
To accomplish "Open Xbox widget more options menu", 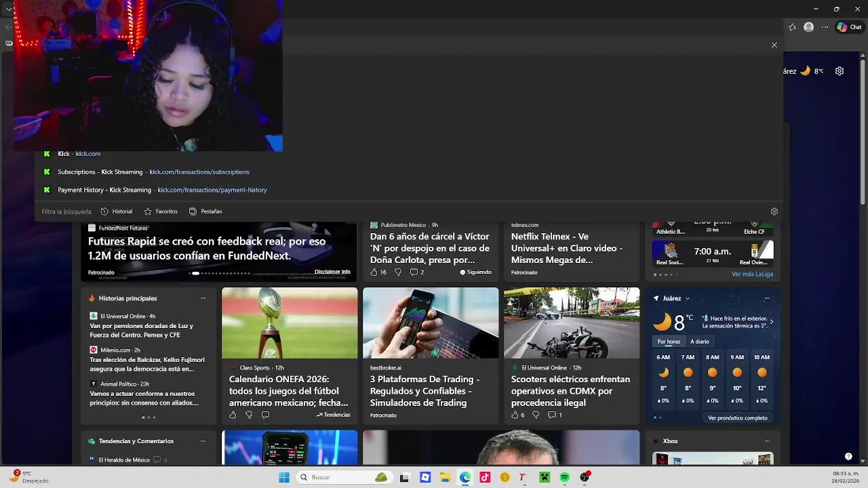I will click(x=767, y=441).
